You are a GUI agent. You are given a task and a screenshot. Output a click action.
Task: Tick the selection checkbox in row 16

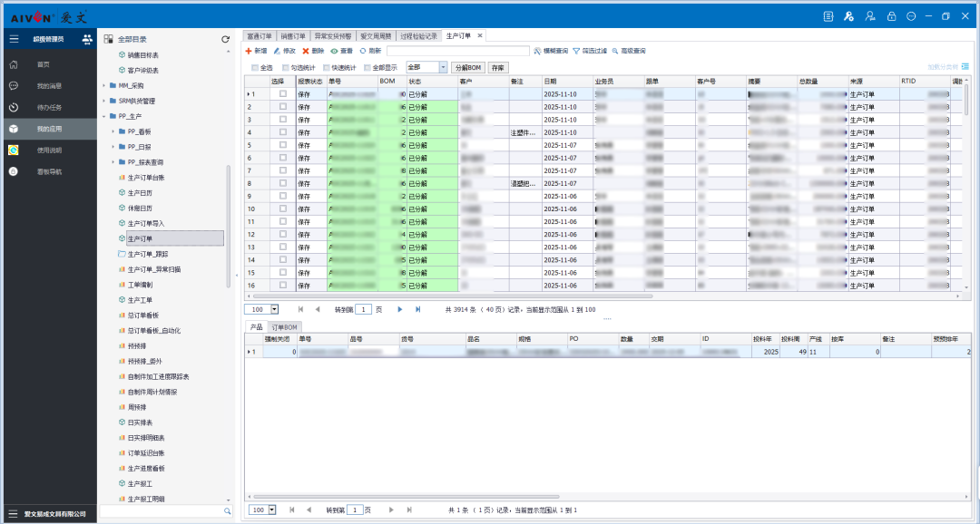(283, 285)
